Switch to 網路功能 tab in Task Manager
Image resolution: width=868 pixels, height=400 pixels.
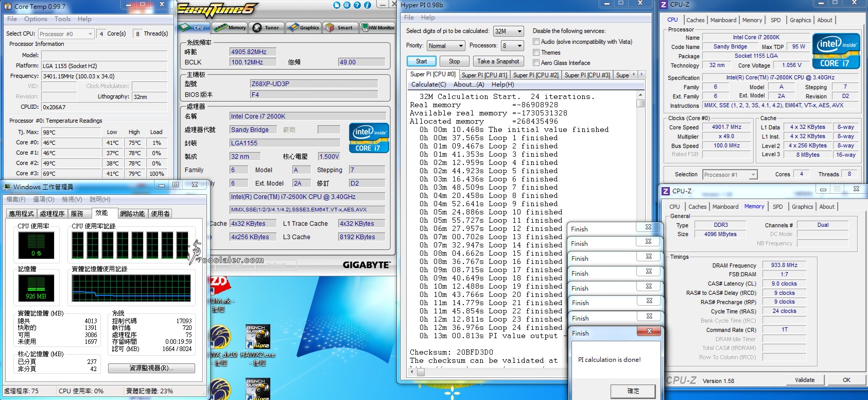coord(132,213)
